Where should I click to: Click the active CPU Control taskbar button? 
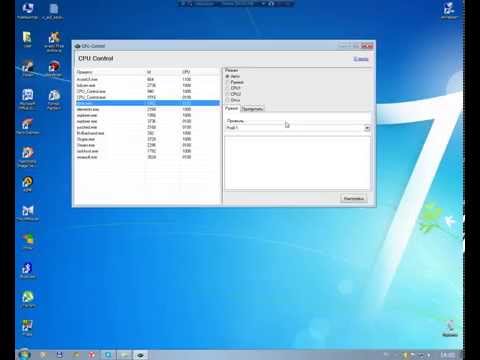[140, 355]
